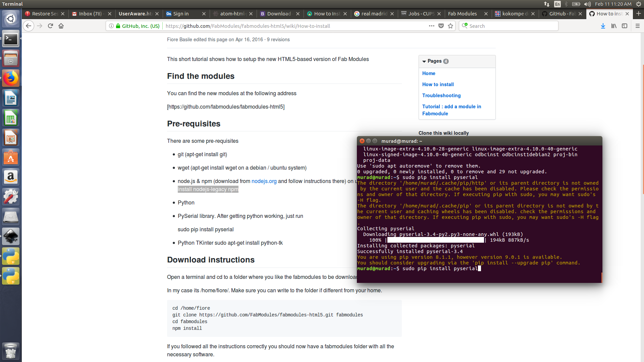Open the network indicator in top panel
Viewport: 644px width, 362px height.
pyautogui.click(x=547, y=4)
